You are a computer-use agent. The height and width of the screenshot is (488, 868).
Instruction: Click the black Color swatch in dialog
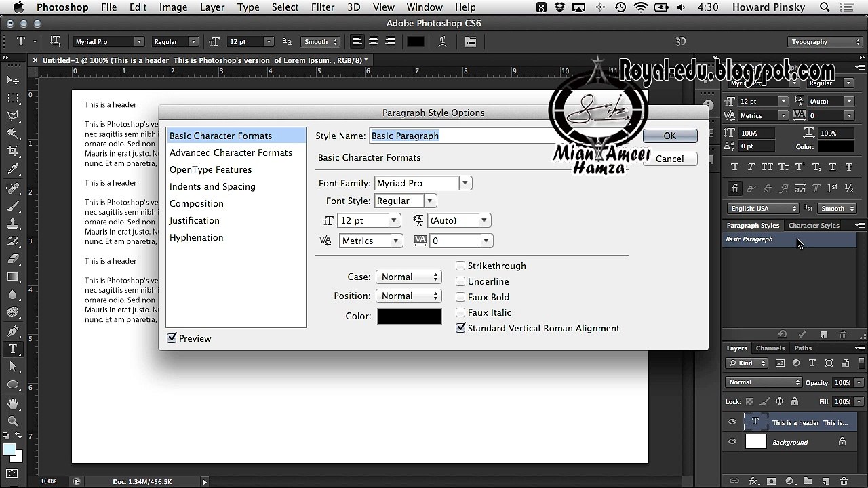(409, 316)
